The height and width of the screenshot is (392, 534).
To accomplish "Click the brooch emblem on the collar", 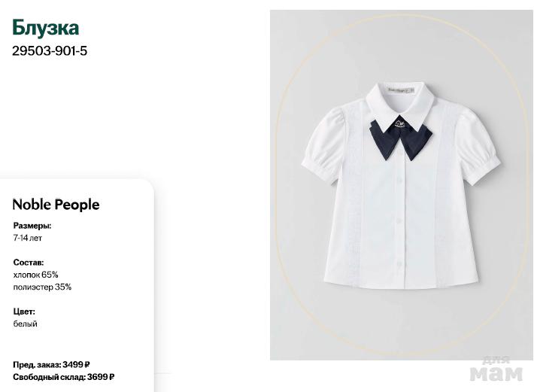I will click(400, 122).
